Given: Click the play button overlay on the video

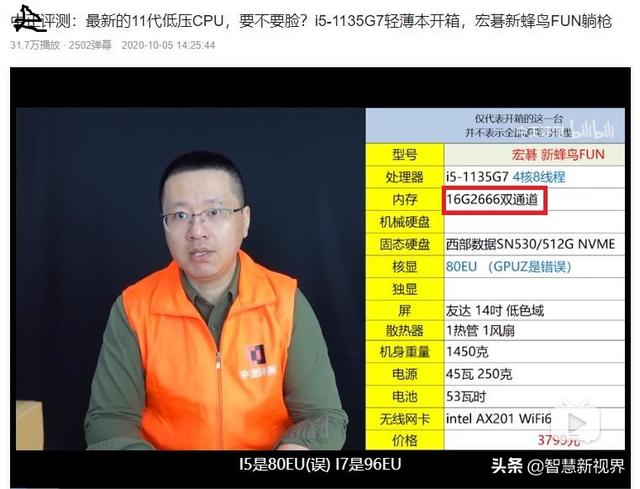Looking at the screenshot, I should point(576,423).
